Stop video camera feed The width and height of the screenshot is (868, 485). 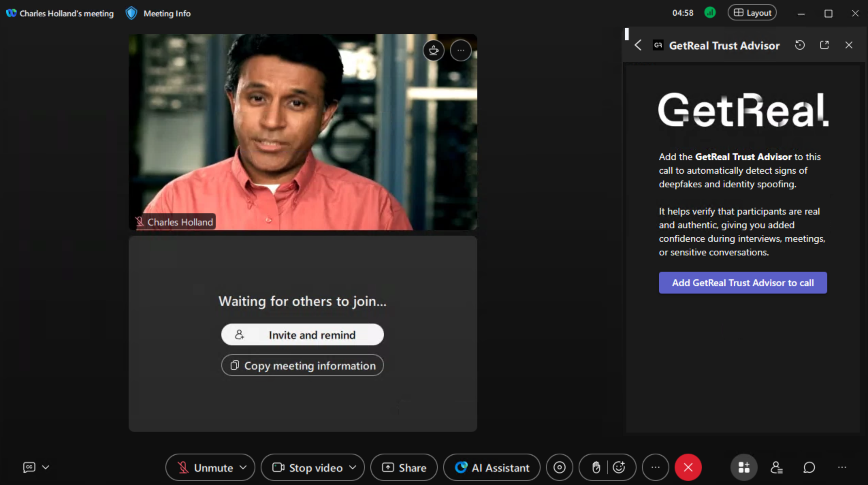click(x=307, y=467)
